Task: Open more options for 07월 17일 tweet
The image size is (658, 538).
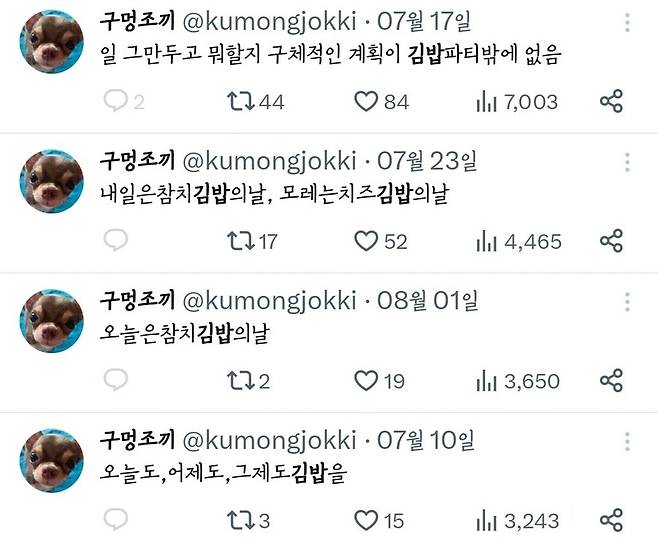Action: pos(627,23)
